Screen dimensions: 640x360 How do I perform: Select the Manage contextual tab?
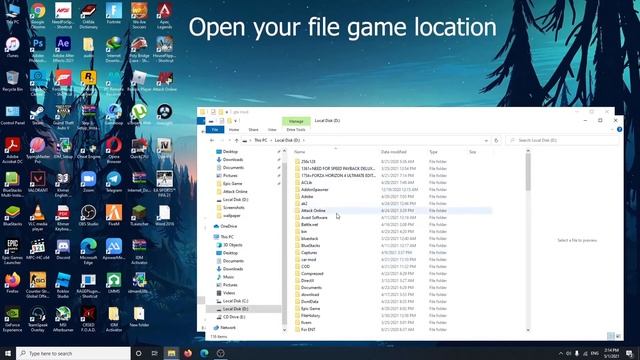tap(296, 121)
